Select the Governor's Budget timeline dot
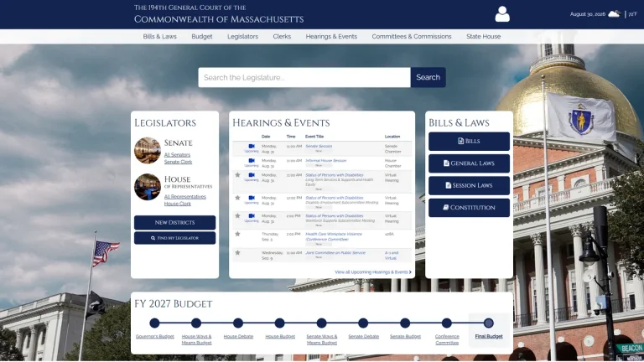This screenshot has height=362, width=644. tap(154, 323)
